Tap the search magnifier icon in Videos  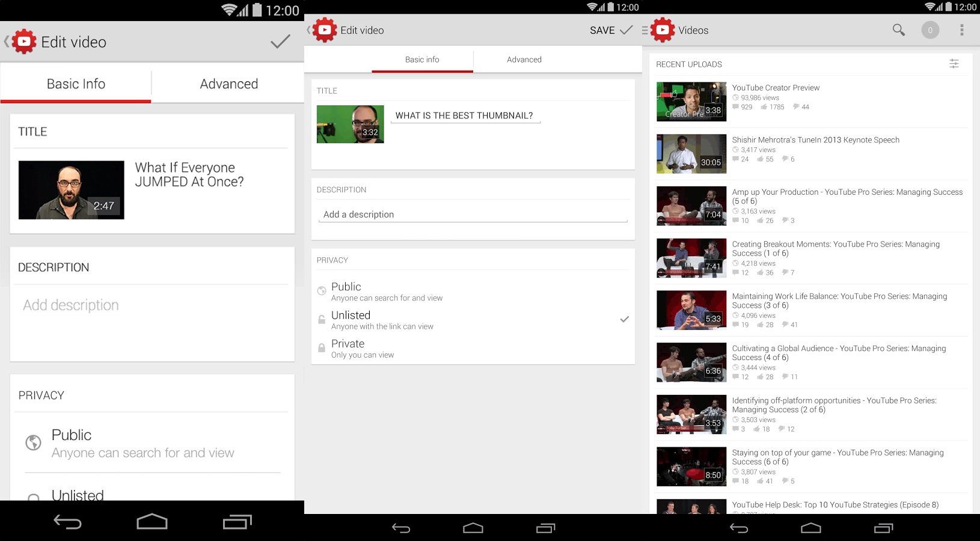(898, 30)
